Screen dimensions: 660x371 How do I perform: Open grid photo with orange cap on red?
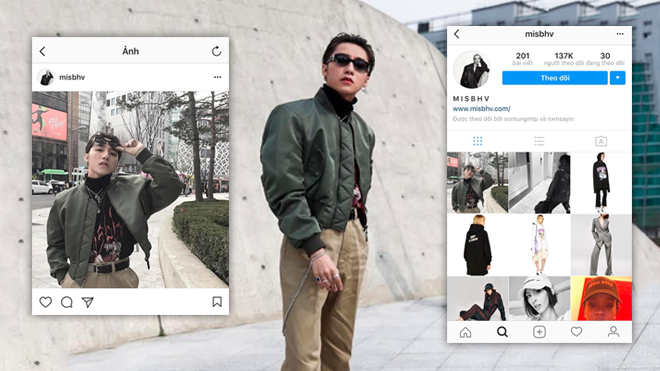[x=601, y=299]
